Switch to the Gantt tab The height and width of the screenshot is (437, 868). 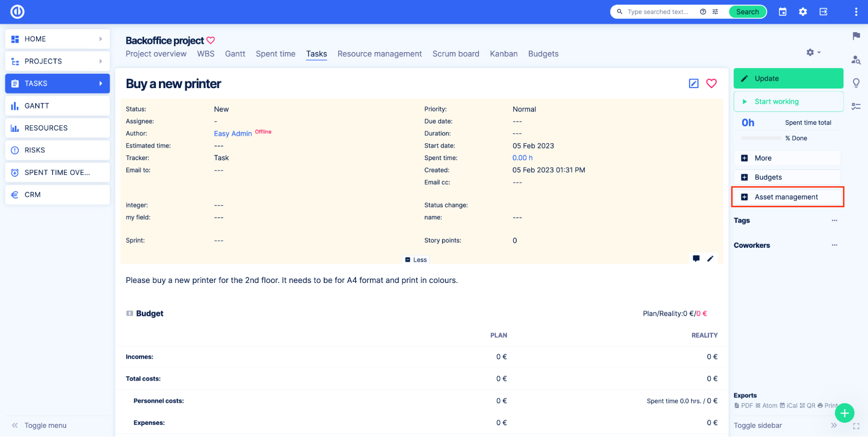click(x=235, y=54)
